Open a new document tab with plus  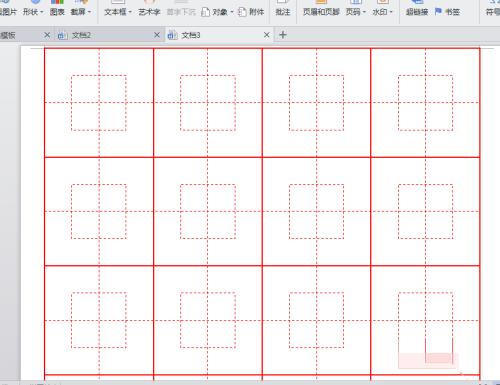click(283, 35)
